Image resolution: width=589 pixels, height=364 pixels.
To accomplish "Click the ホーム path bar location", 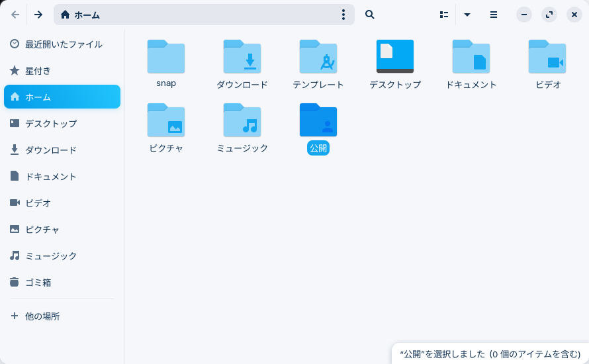I will (80, 15).
